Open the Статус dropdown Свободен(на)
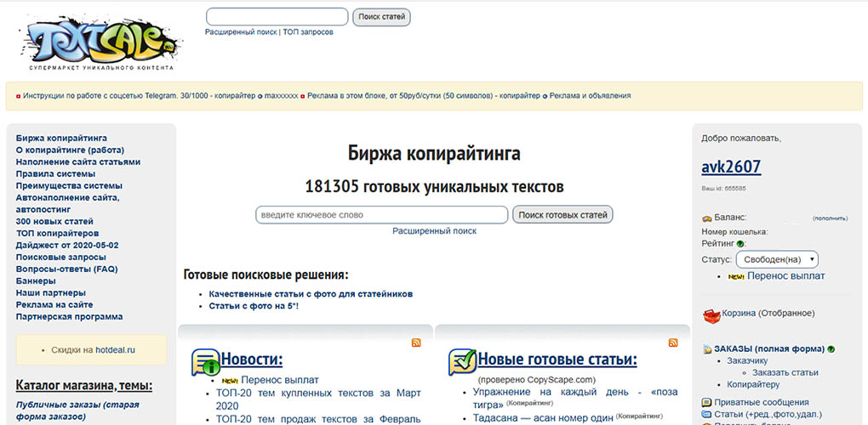This screenshot has width=868, height=425. tap(777, 259)
